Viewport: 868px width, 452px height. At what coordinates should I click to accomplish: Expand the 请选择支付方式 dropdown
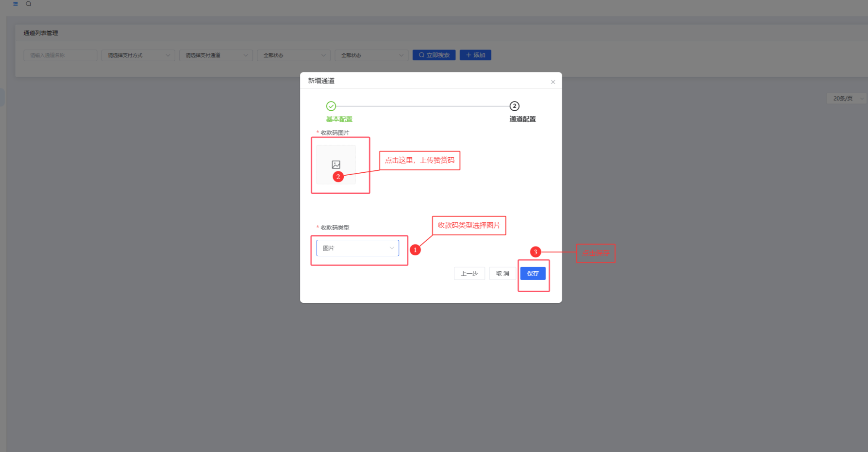click(138, 55)
